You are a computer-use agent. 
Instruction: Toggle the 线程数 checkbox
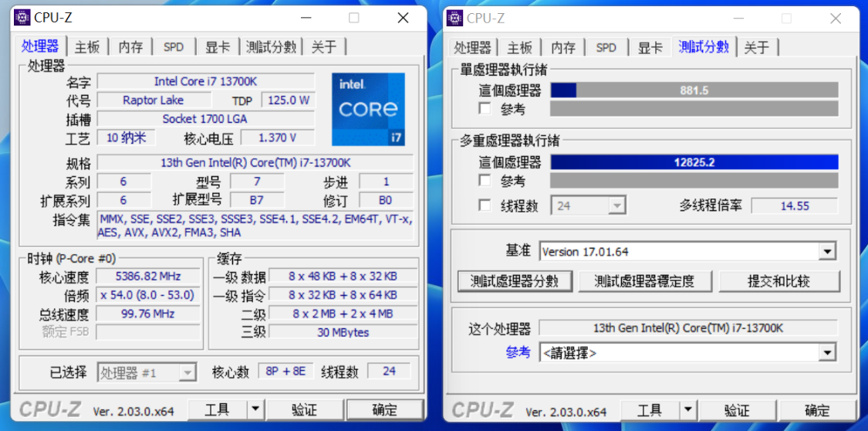tap(485, 205)
